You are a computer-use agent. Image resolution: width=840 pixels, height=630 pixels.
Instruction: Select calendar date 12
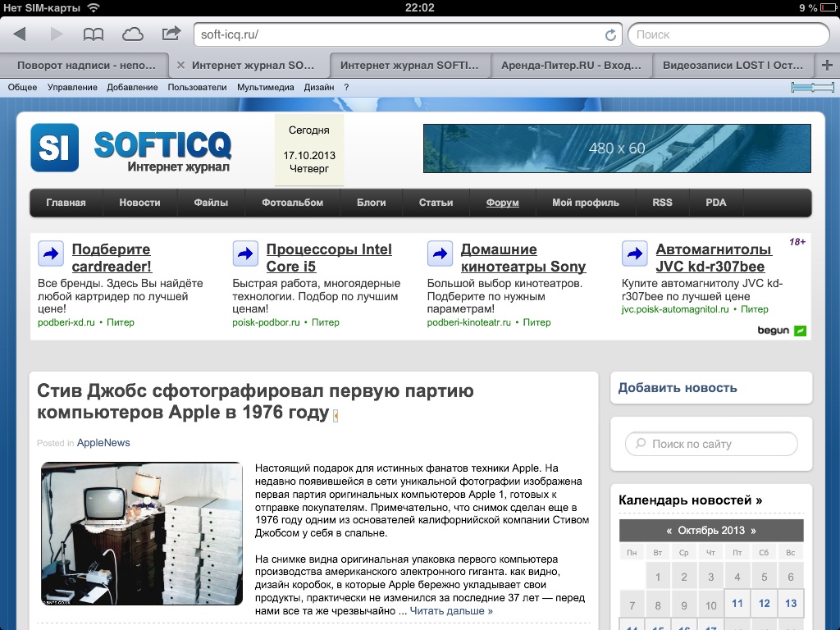click(764, 603)
